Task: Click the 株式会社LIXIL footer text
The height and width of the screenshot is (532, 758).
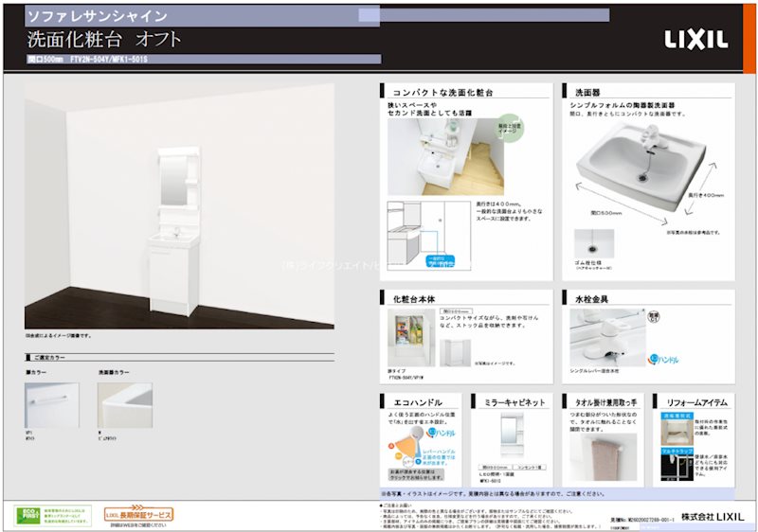Action: (713, 516)
